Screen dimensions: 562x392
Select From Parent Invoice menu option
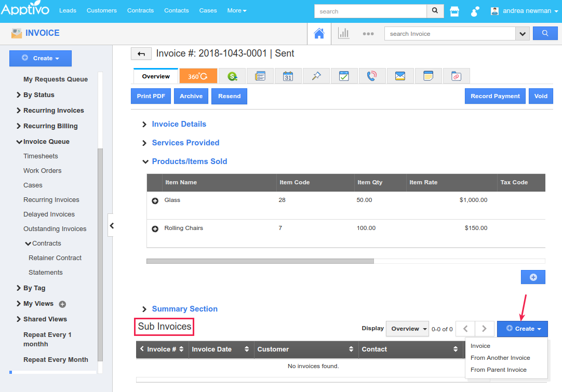pos(498,370)
